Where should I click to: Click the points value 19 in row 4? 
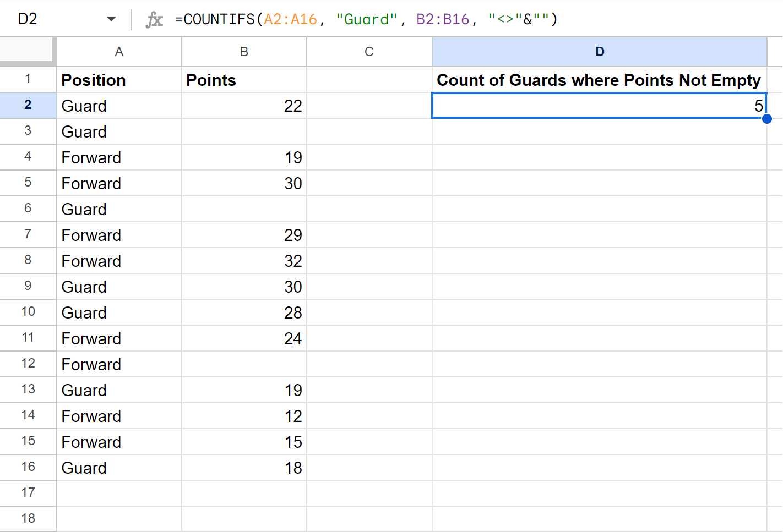point(244,157)
